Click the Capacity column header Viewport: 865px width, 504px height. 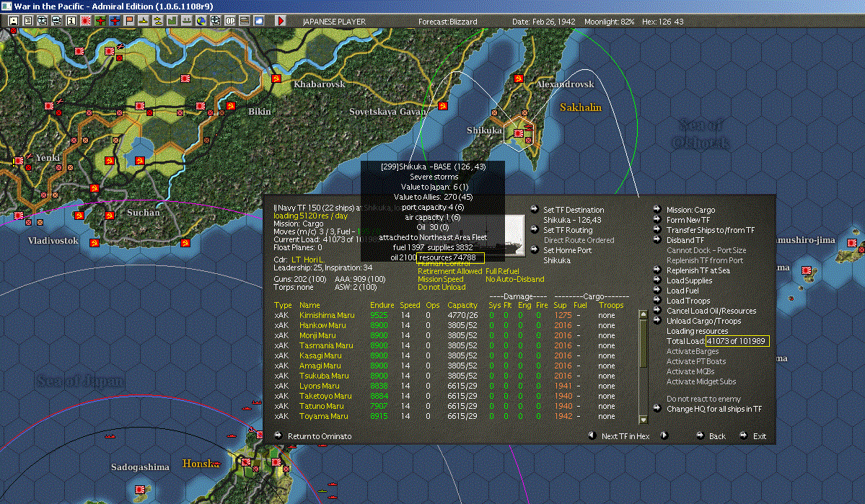tap(462, 305)
